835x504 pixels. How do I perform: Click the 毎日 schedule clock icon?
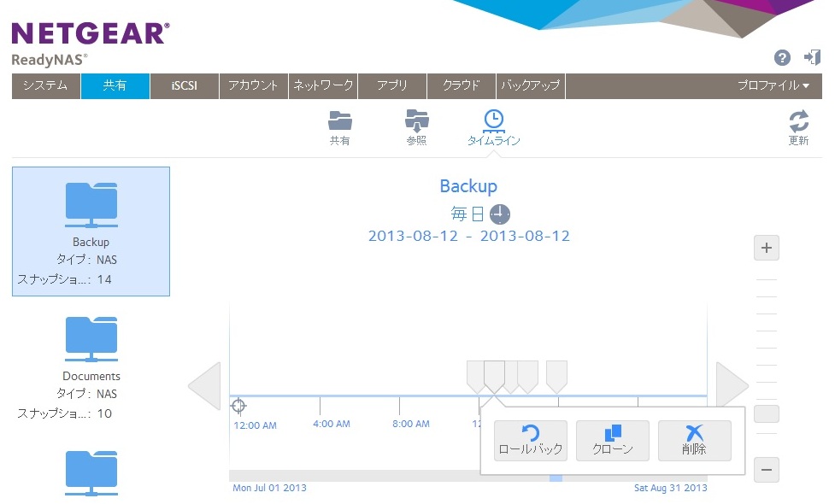(x=499, y=214)
